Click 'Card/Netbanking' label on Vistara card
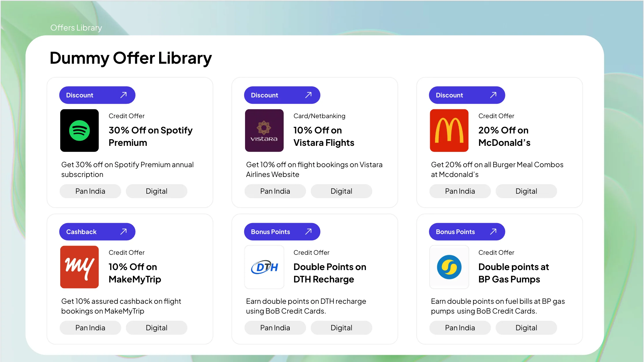This screenshot has height=362, width=644. [319, 116]
